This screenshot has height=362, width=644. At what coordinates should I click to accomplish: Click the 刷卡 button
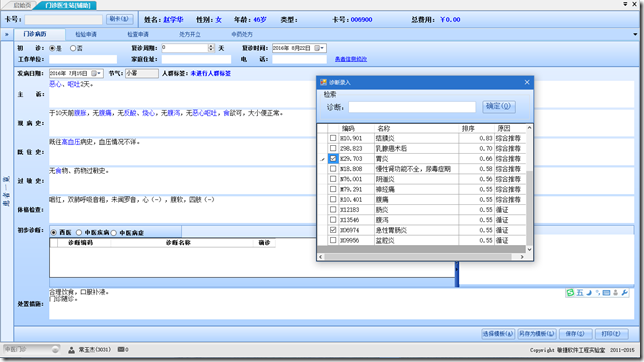pos(119,19)
